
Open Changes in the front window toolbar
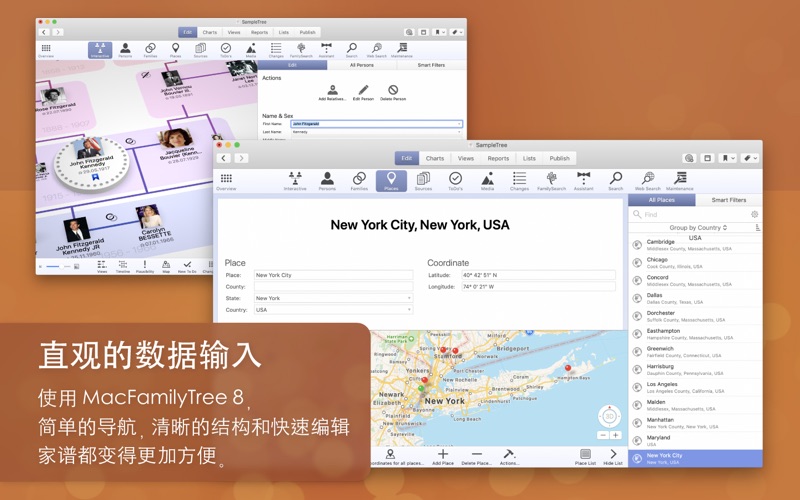519,181
